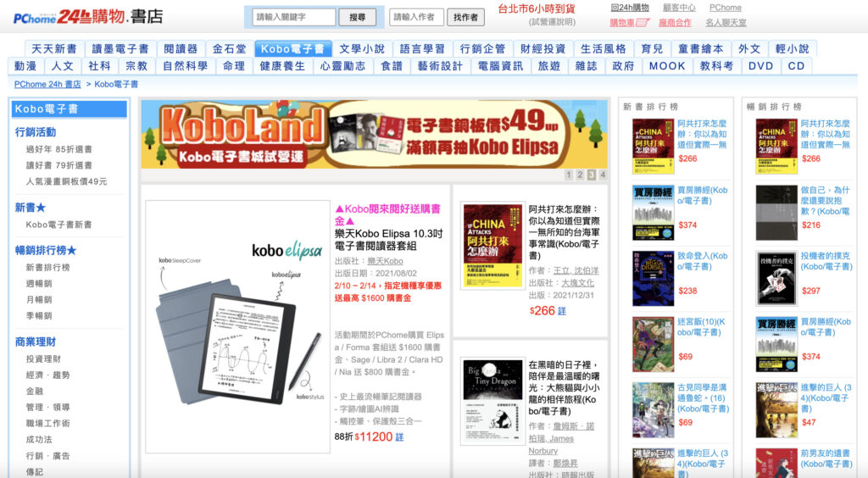
Task: Click the 阿共打來怎麼辦 cover in 暢銷排行榜
Action: [776, 147]
